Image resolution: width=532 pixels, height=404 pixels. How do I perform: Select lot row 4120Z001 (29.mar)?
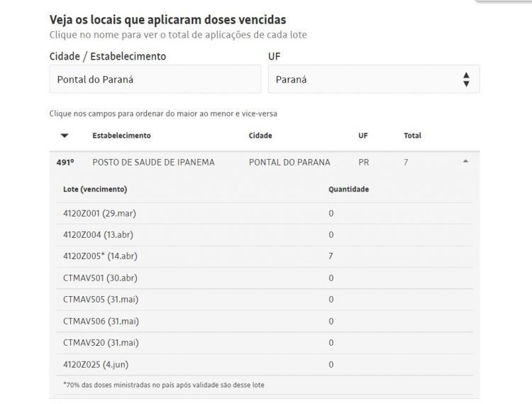pos(265,214)
